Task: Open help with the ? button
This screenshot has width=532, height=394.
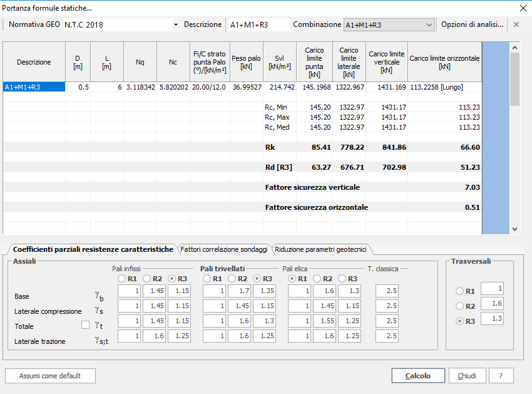Action: 501,376
